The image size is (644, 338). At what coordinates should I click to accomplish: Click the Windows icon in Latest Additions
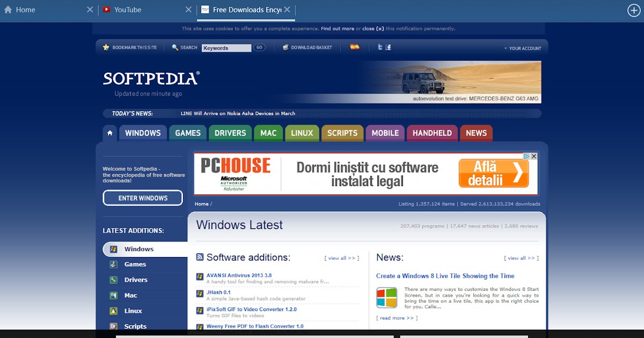(114, 249)
